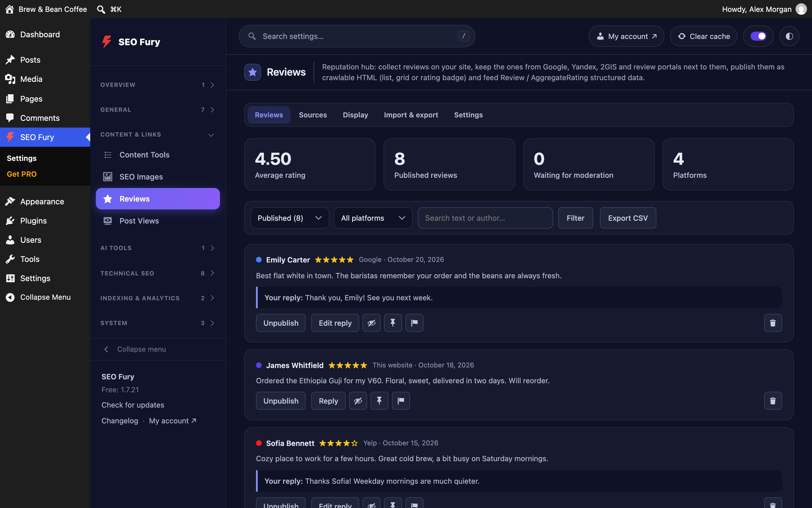This screenshot has width=812, height=508.
Task: Expand the Overview section
Action: (158, 85)
